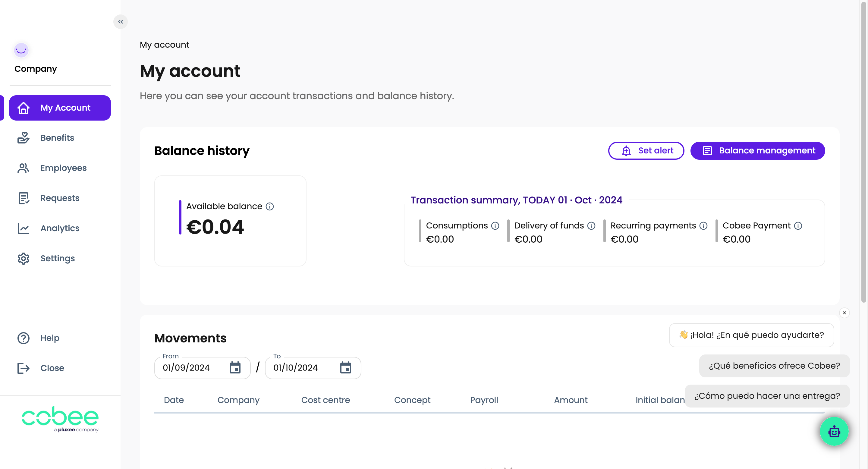Select '¿Qué beneficios ofrece Cobee?' suggestion
This screenshot has width=868, height=469.
point(774,366)
